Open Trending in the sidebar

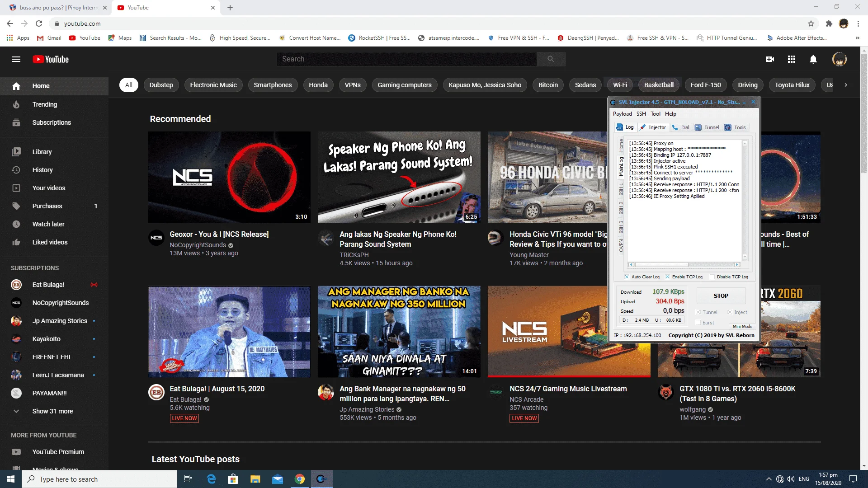[54, 104]
